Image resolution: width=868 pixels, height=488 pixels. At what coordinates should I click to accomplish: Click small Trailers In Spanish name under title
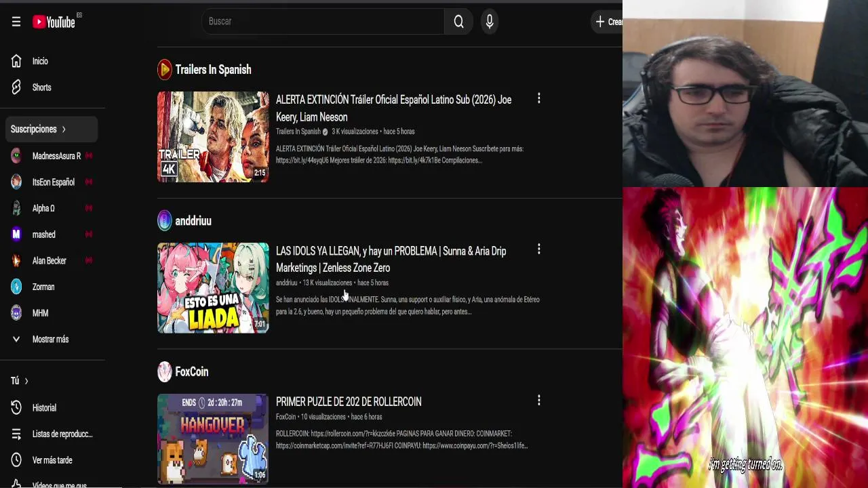click(298, 131)
